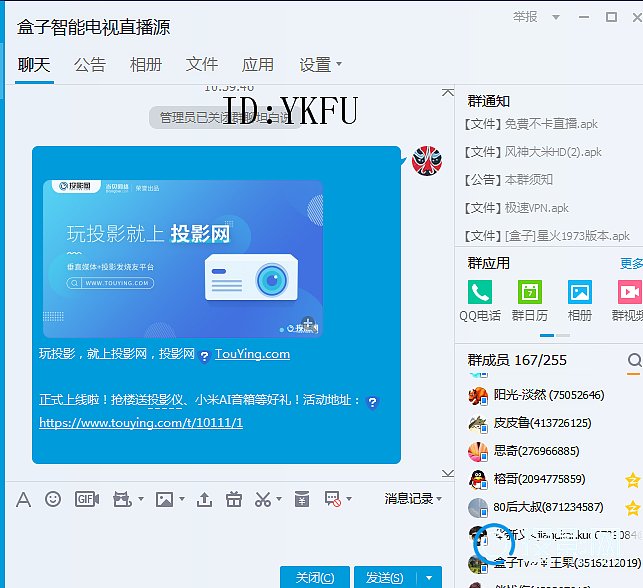Open the touying.com/t/10111/1 link
The height and width of the screenshot is (588, 643).
click(141, 422)
